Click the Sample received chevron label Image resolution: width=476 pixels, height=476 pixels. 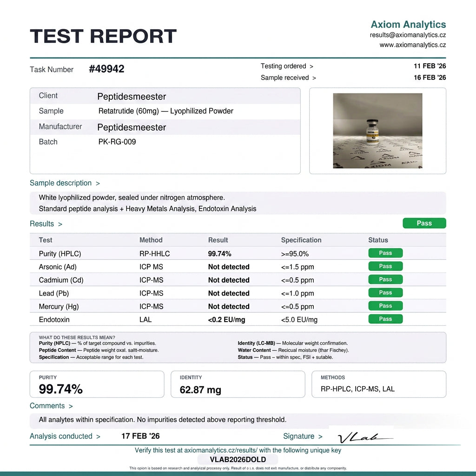pos(288,78)
